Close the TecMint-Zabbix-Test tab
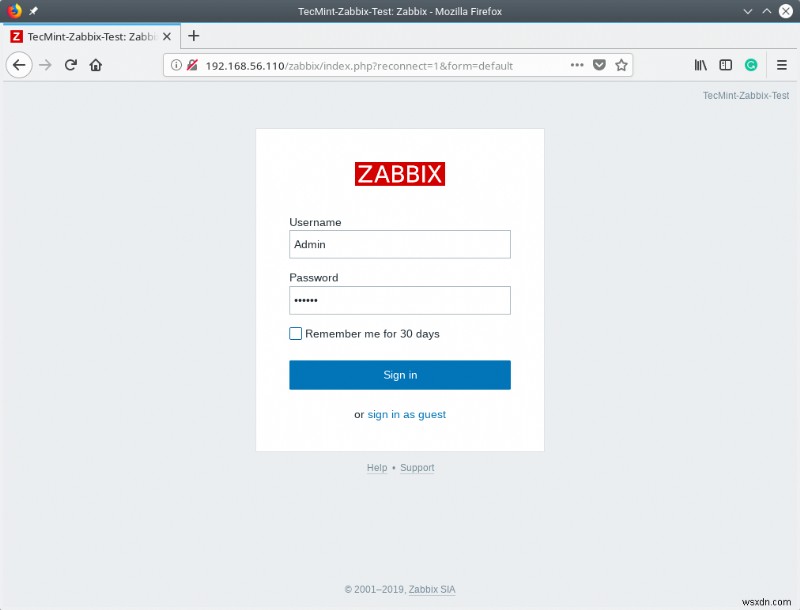The image size is (800, 610). pos(167,37)
